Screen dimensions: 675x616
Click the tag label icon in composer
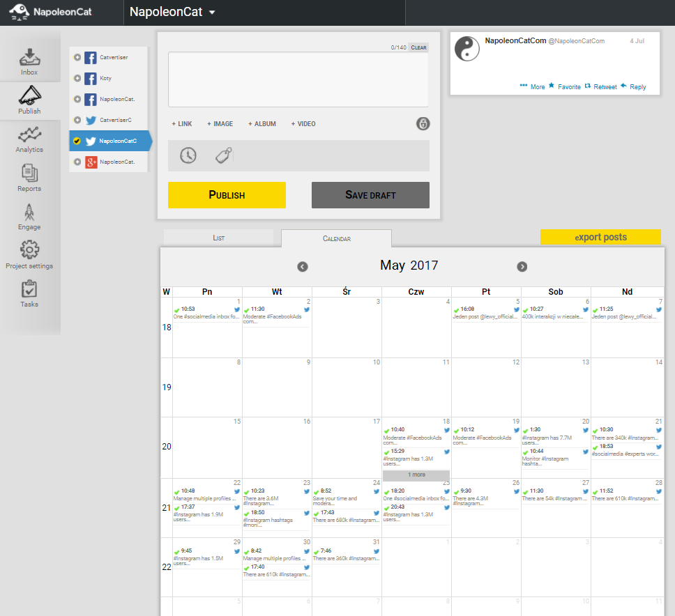click(x=223, y=155)
